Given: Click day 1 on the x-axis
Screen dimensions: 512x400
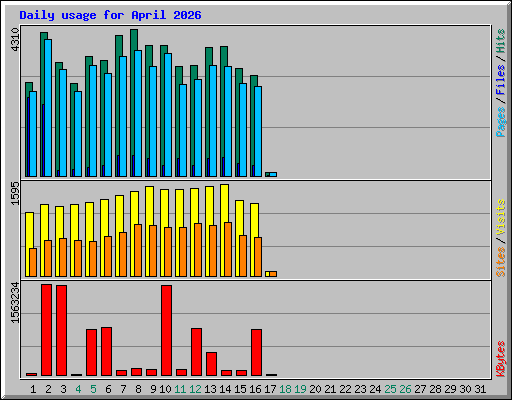Looking at the screenshot, I should tap(33, 389).
